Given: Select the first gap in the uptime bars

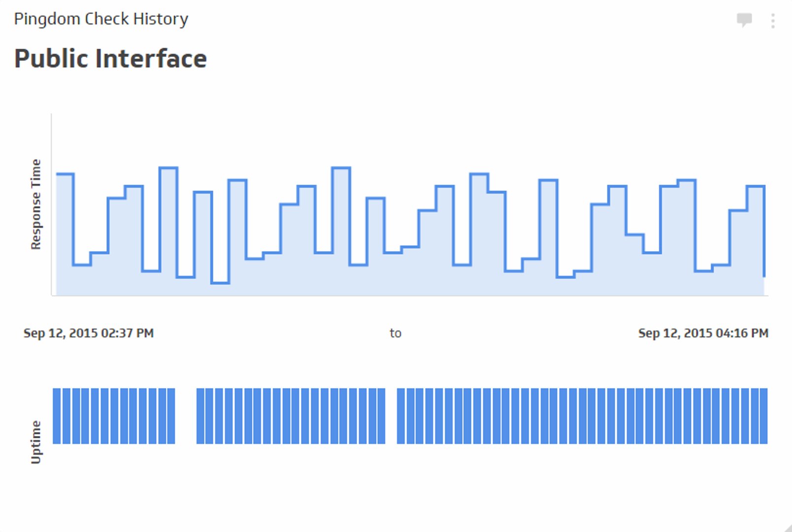Looking at the screenshot, I should click(185, 416).
